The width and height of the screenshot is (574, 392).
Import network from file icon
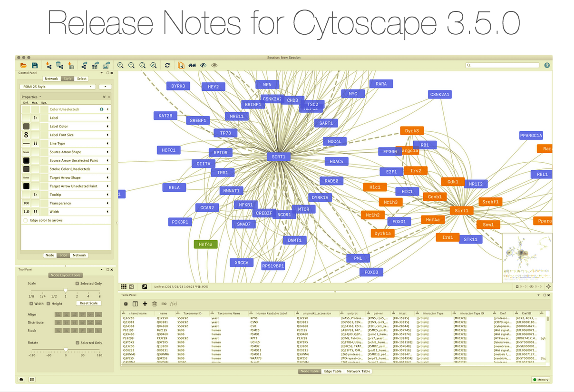pyautogui.click(x=49, y=65)
